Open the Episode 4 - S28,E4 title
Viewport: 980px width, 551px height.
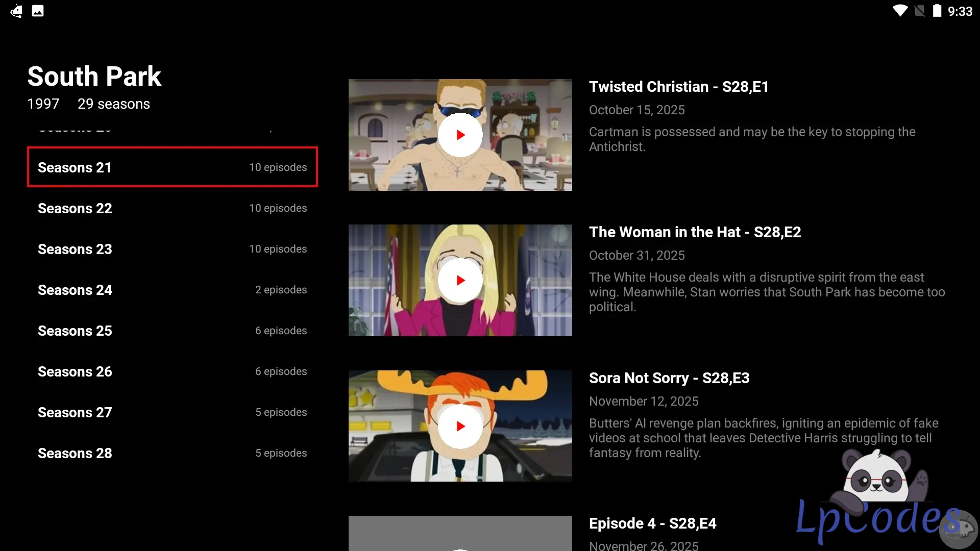[652, 523]
